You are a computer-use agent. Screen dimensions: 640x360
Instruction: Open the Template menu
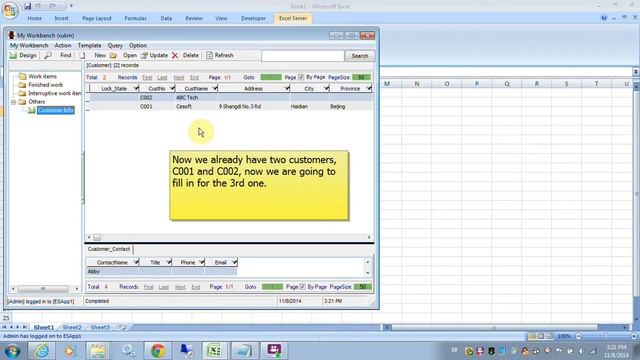[89, 45]
